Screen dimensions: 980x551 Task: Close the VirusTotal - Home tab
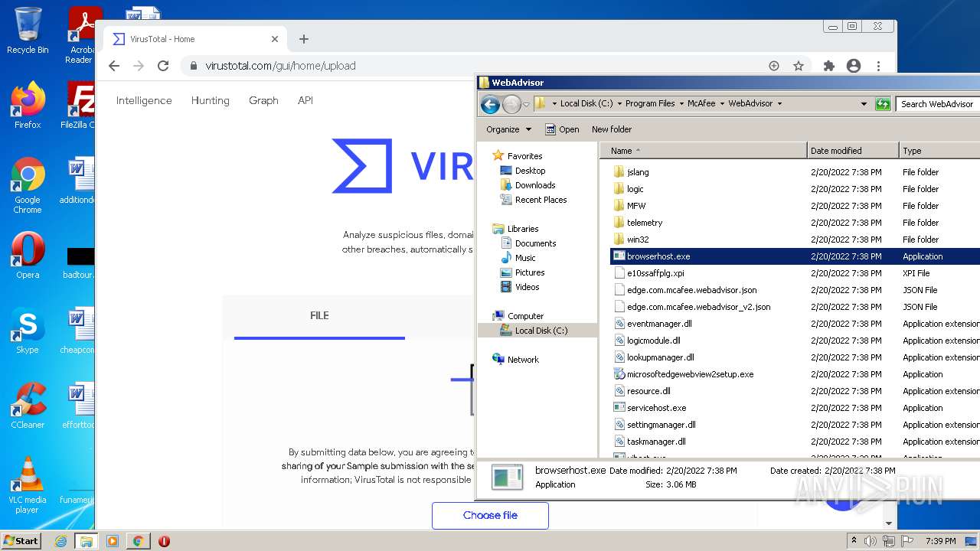pos(275,39)
